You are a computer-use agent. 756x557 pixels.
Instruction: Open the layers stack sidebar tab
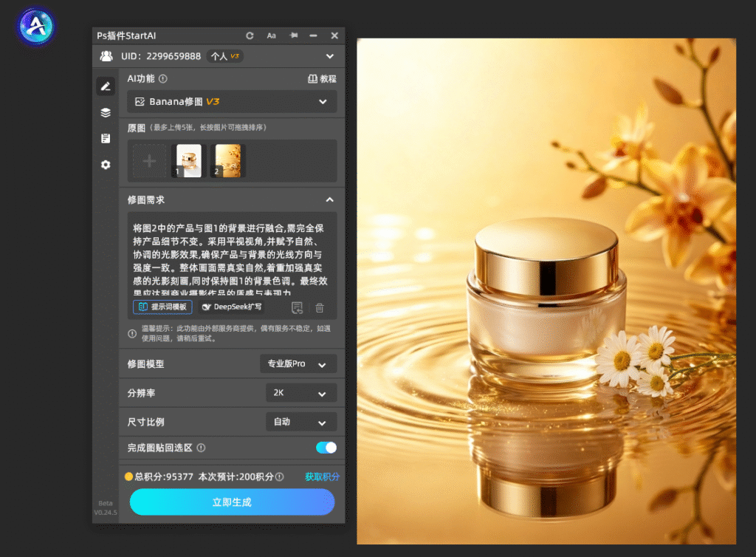click(x=106, y=112)
